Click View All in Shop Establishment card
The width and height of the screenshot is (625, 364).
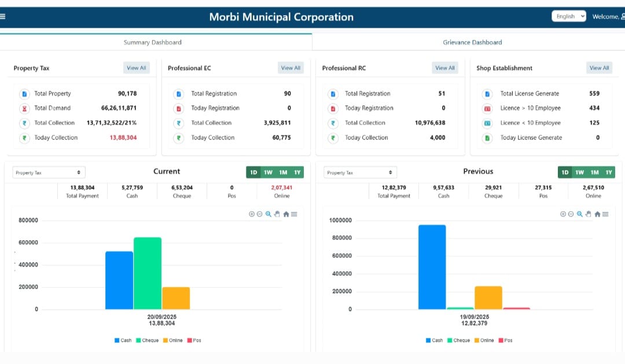pyautogui.click(x=599, y=68)
